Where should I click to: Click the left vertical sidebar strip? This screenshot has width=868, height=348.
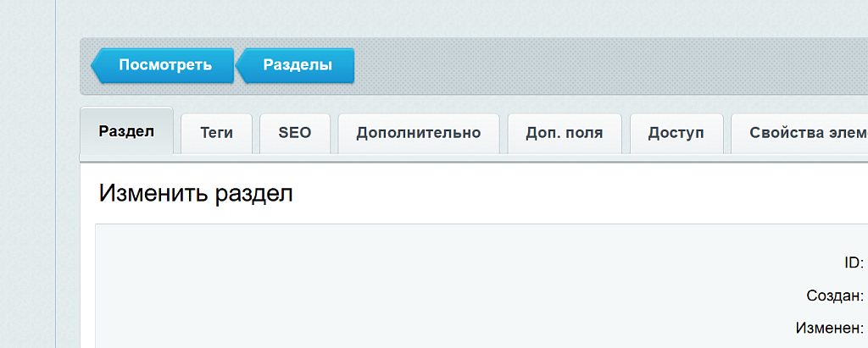[x=27, y=212]
